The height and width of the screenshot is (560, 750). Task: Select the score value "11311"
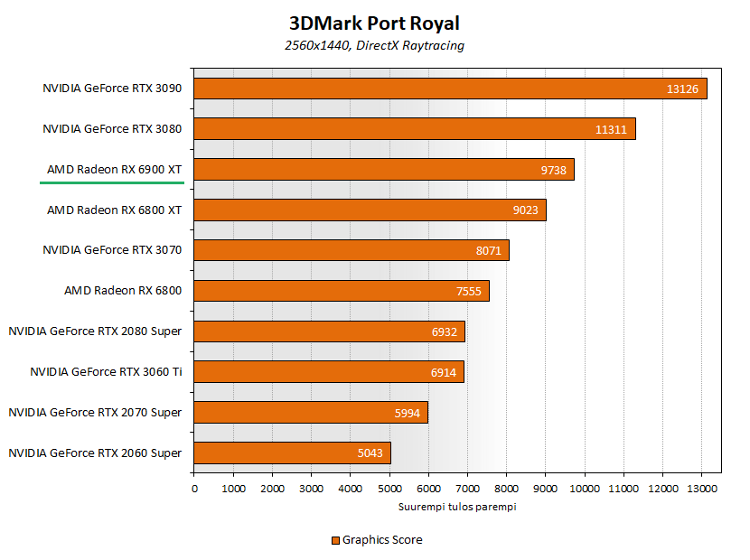611,129
